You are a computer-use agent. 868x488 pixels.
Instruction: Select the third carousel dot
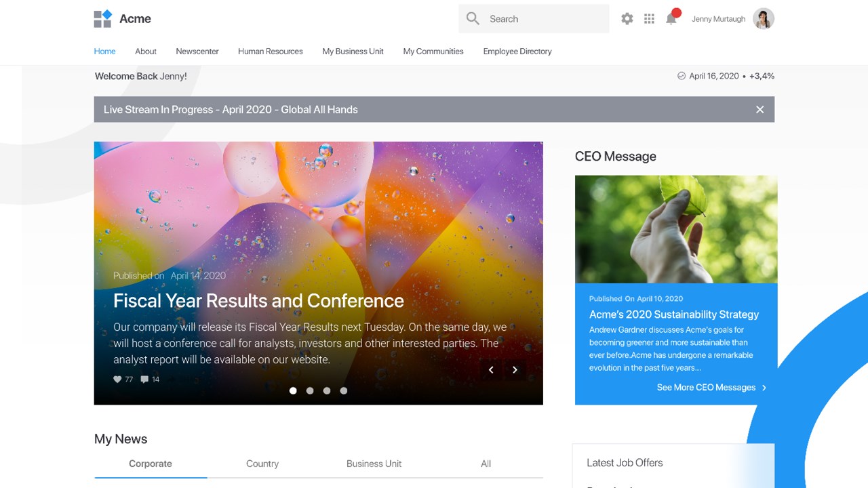coord(327,390)
